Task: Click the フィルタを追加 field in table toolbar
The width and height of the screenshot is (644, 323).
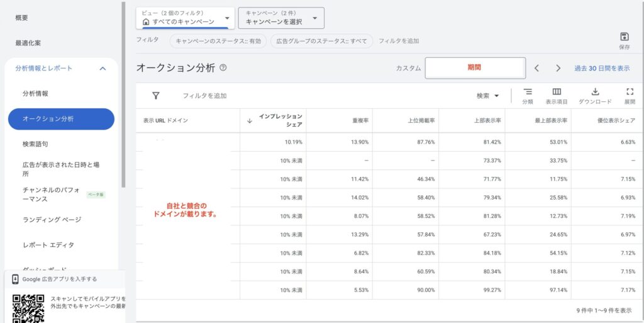Action: coord(204,96)
